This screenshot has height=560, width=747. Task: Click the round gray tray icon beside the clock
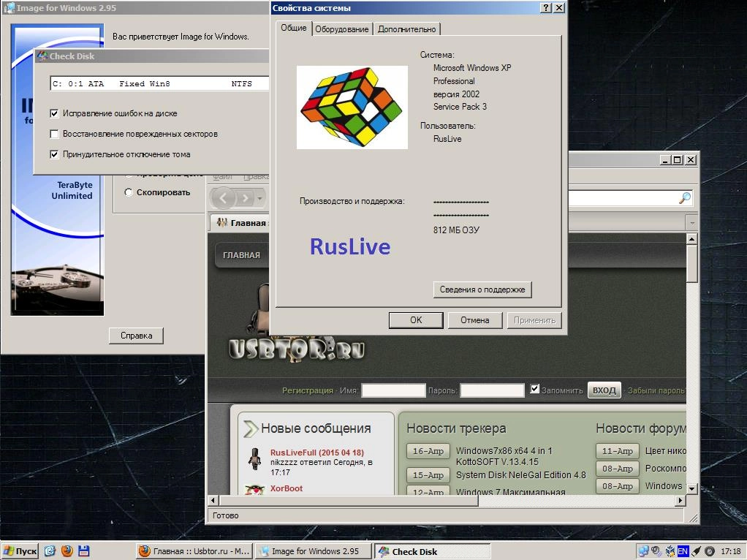pos(710,551)
